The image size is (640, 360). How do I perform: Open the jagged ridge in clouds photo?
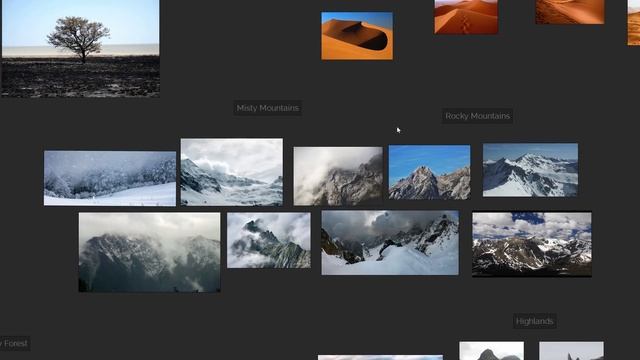click(269, 240)
